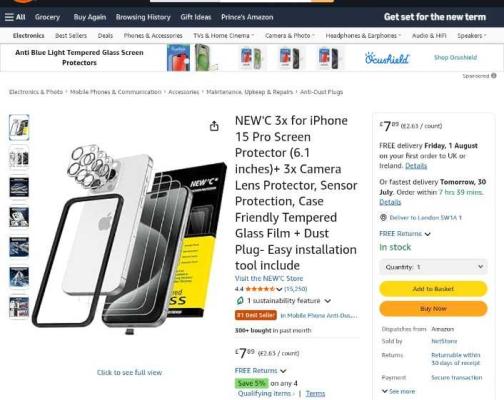Open the TVs & Home Cinema menu
Image resolution: width=504 pixels, height=400 pixels.
pyautogui.click(x=224, y=36)
